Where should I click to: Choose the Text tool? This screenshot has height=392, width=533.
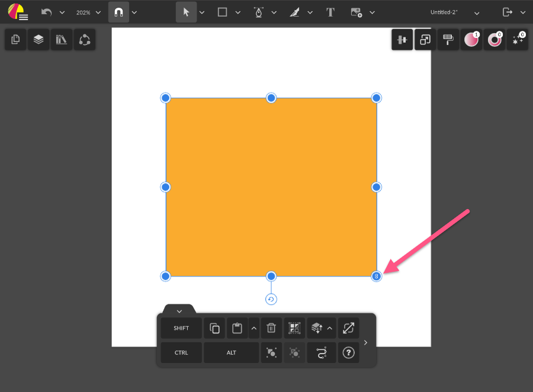click(330, 12)
